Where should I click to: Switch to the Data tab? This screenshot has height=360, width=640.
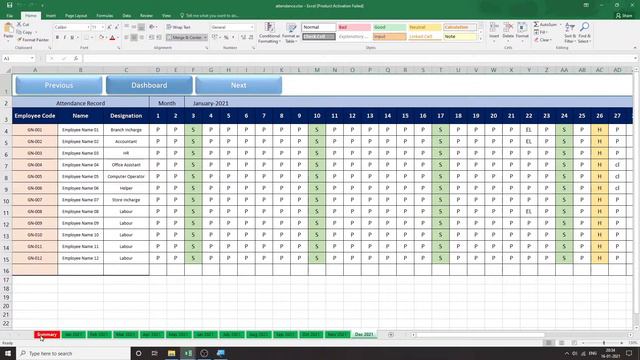tap(127, 16)
